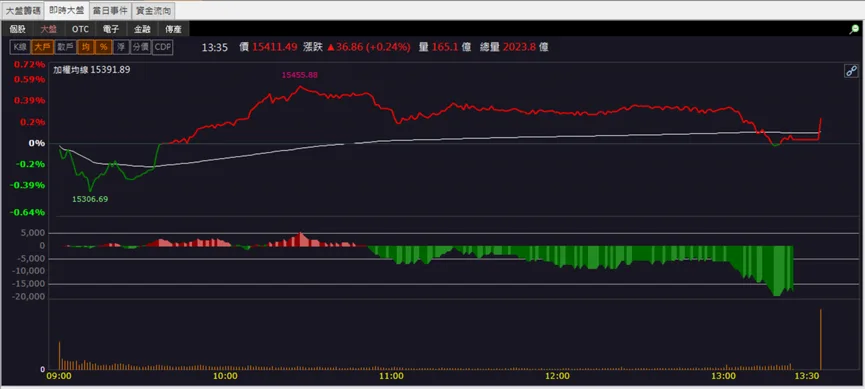Click the green magnifier search icon
Screen dimensions: 865x389
click(x=854, y=30)
